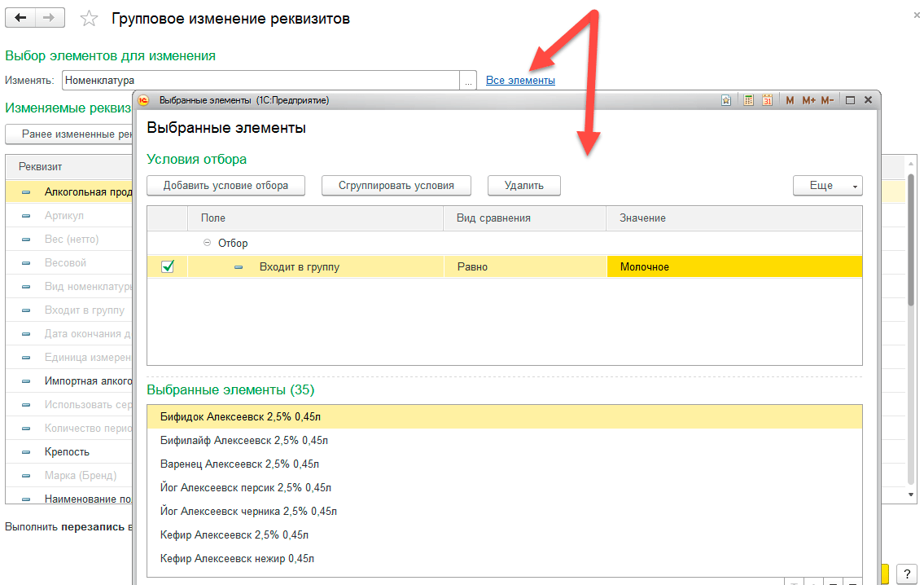Click the vertical scrollbar thumb of attributes list
This screenshot has height=585, width=924.
(911, 239)
